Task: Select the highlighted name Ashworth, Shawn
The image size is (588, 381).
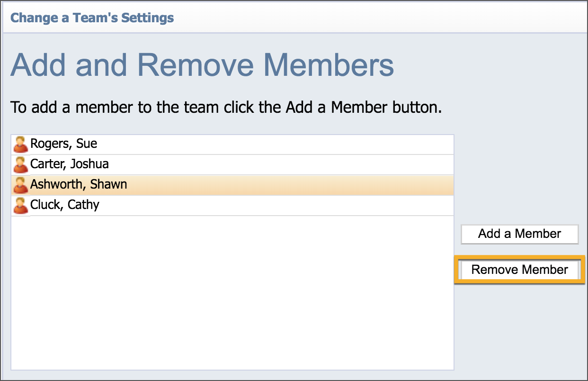Action: (79, 185)
